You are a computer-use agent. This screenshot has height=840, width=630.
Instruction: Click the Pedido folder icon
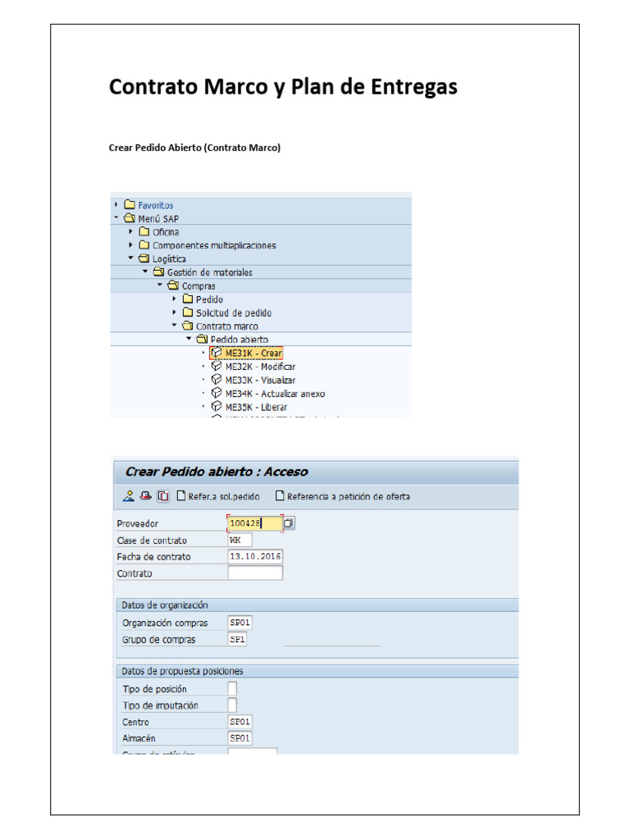click(x=188, y=299)
